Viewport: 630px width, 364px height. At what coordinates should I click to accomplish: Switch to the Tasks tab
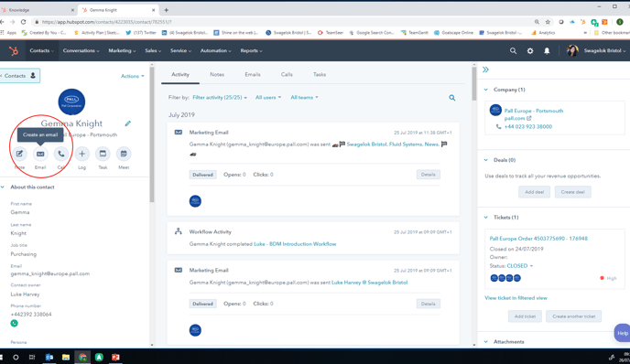[x=320, y=75]
